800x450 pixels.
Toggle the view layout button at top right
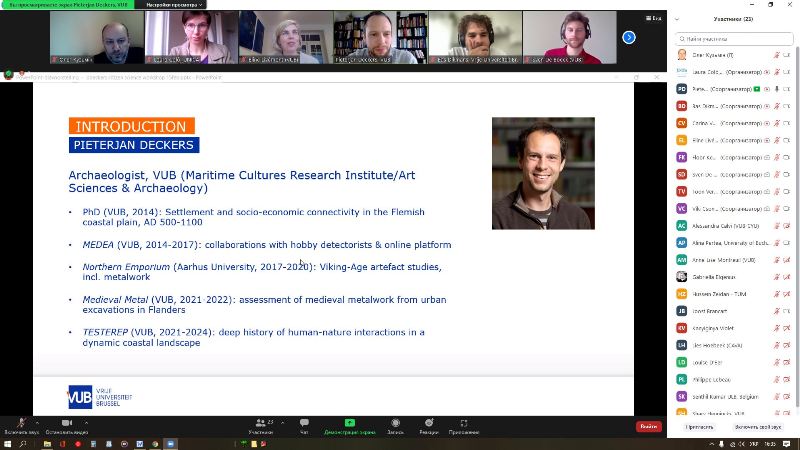pos(653,17)
